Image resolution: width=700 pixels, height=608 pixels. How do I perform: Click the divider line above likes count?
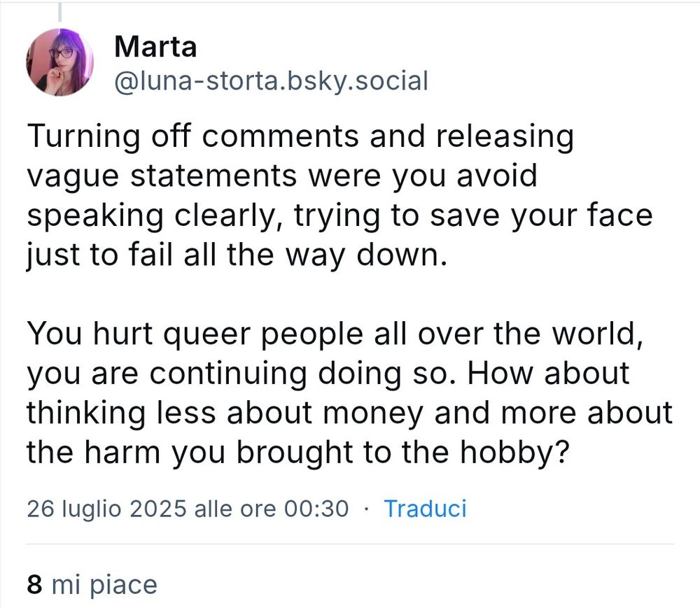click(350, 544)
